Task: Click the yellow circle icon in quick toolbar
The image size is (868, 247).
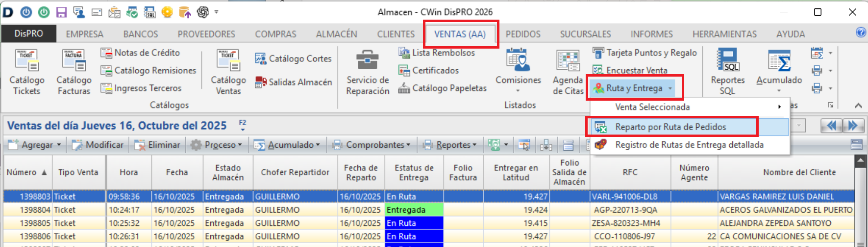Action: (x=167, y=12)
